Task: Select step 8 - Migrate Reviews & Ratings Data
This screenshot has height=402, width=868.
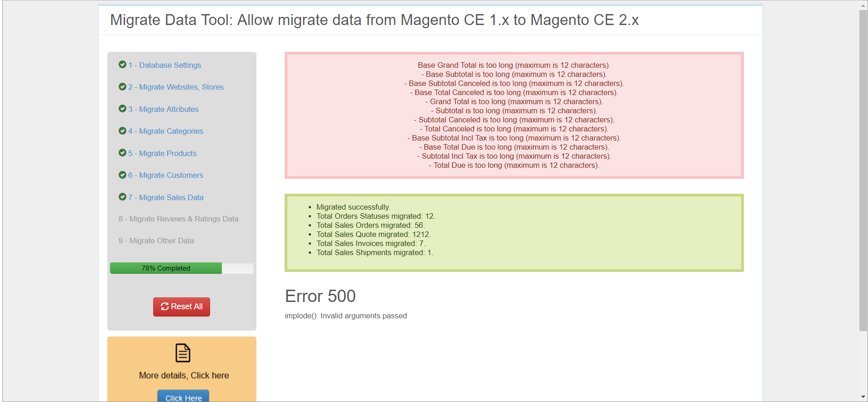Action: tap(179, 219)
